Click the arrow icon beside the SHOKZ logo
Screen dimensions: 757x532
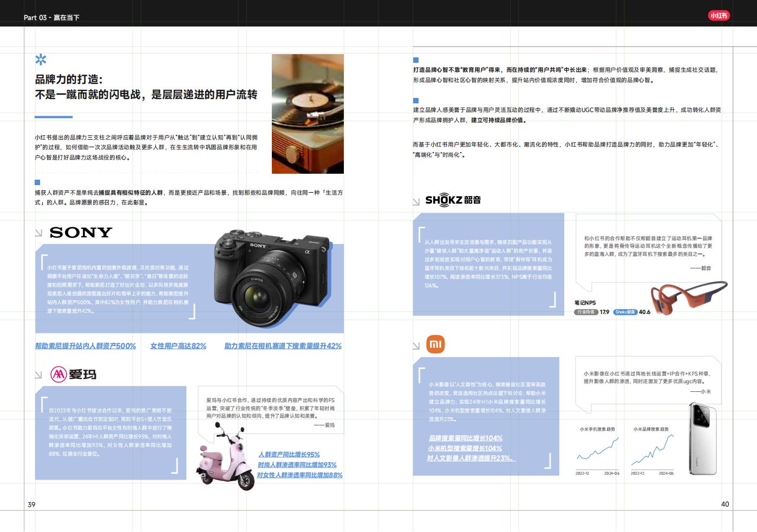tap(416, 202)
